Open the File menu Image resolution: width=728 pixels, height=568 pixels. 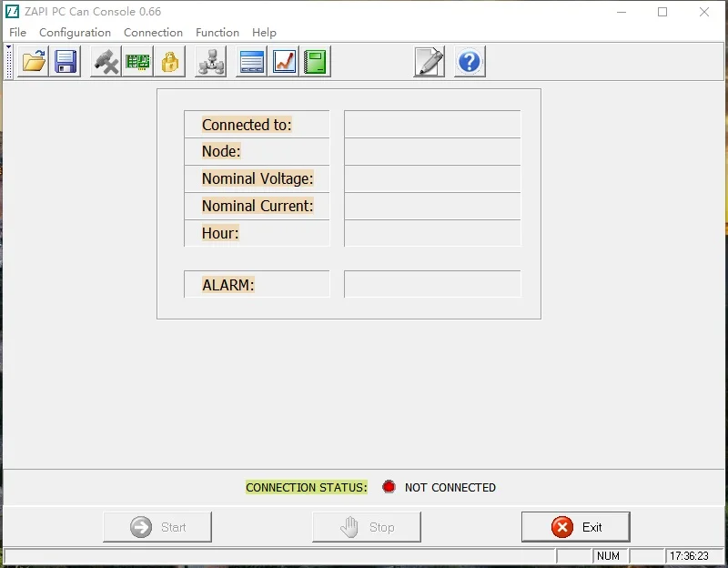17,32
